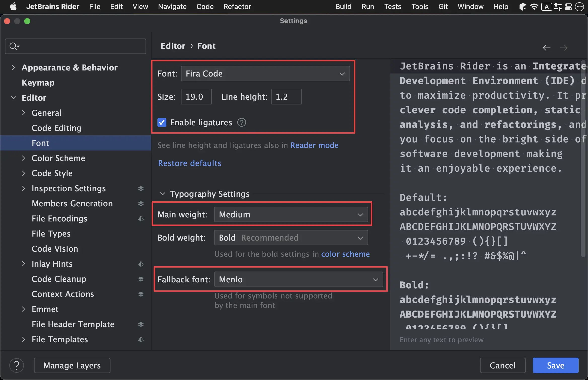Image resolution: width=588 pixels, height=380 pixels.
Task: Open the help question mark button
Action: 17,365
